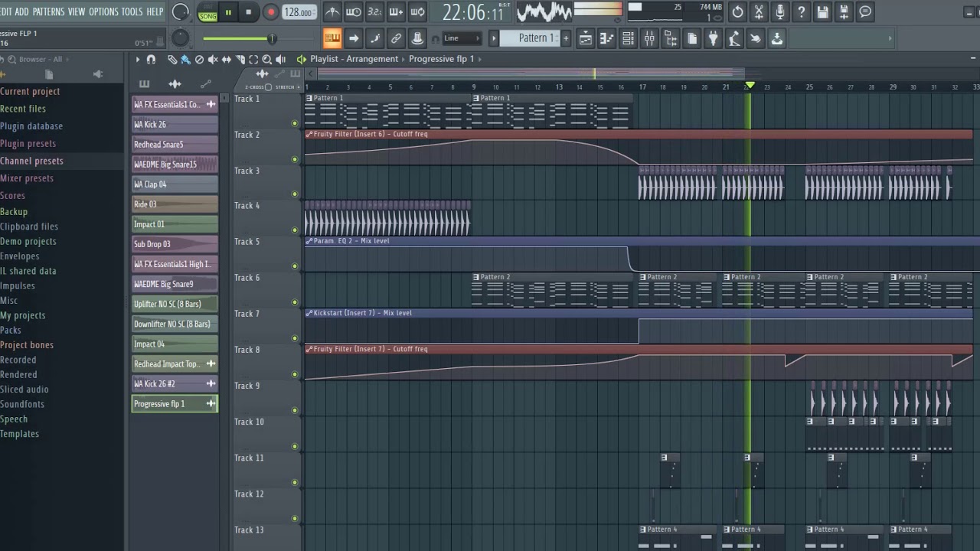Open Fruity Filter Insert 6 clip menu
Screen dimensions: 980x551
(x=309, y=134)
